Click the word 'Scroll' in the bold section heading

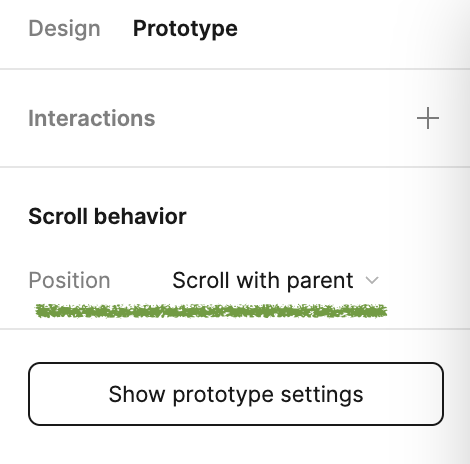pyautogui.click(x=57, y=216)
